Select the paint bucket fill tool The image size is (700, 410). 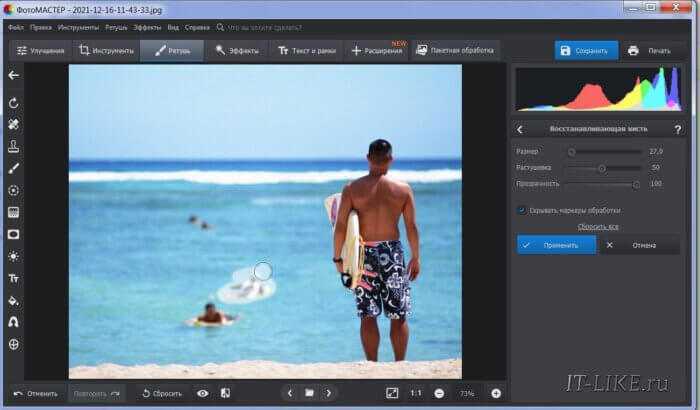(14, 301)
